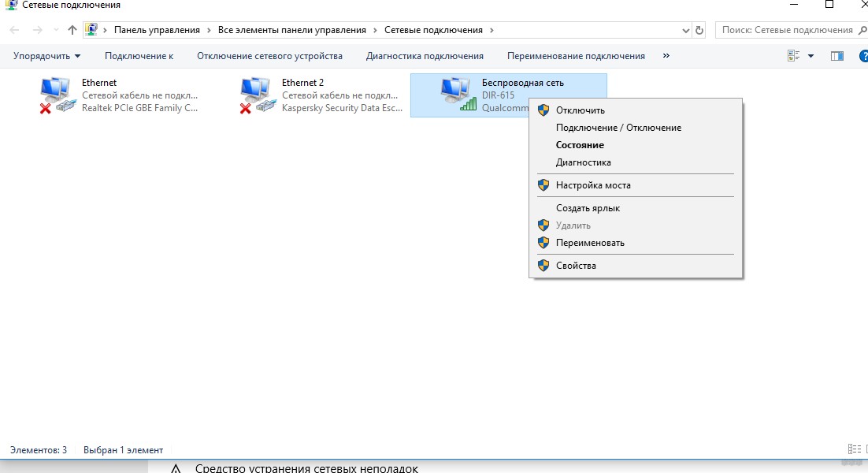Click the shield icon beside Переименовать
The width and height of the screenshot is (868, 473).
543,243
